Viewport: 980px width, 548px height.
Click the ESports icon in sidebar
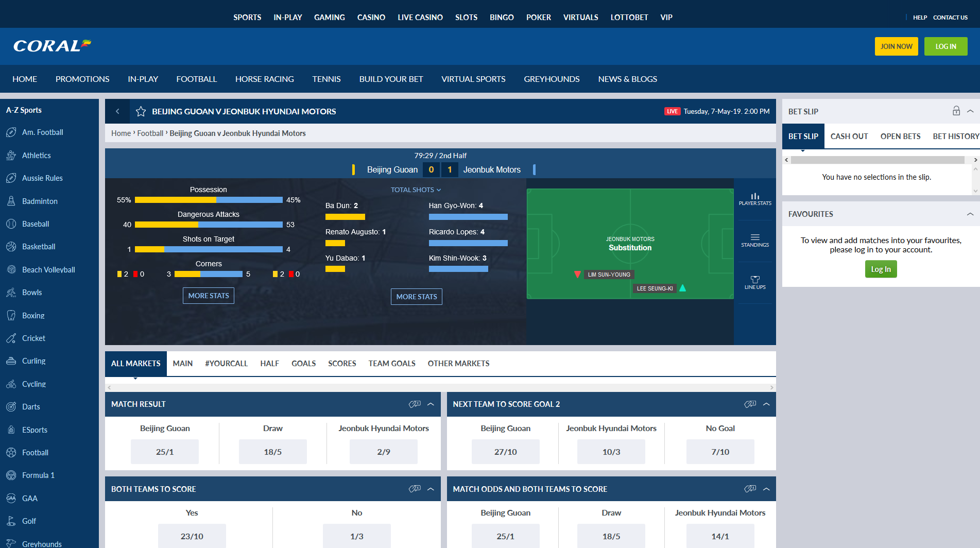(11, 430)
